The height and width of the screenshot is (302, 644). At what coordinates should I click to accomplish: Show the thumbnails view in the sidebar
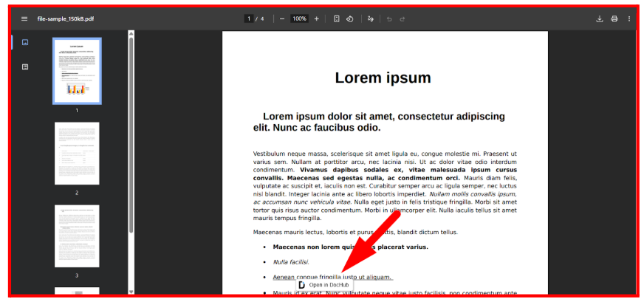point(25,43)
